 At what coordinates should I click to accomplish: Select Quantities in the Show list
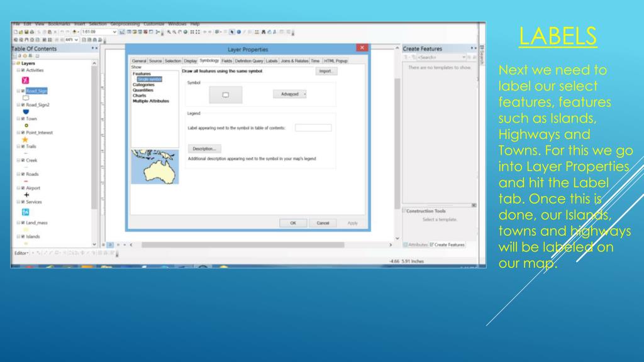point(143,90)
